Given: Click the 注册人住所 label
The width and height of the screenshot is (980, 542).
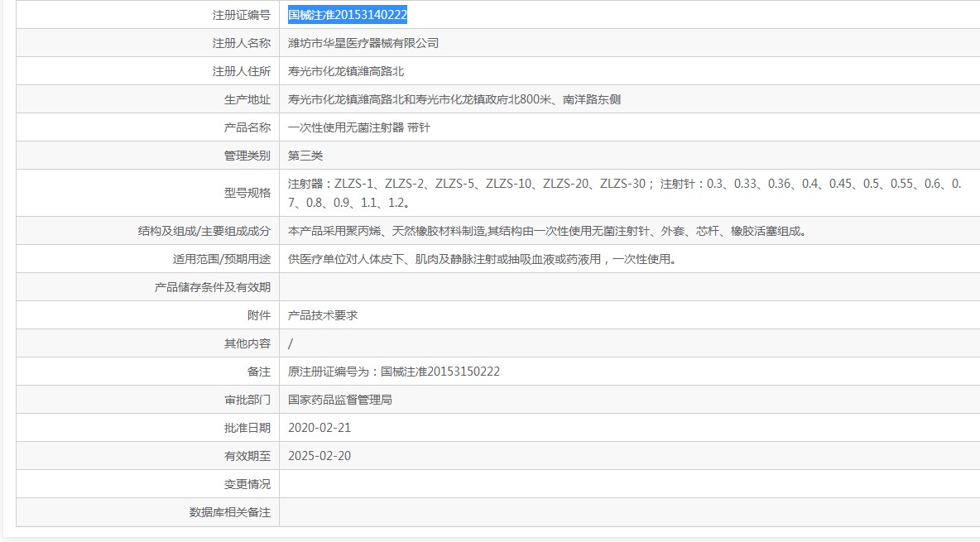Looking at the screenshot, I should click(241, 71).
